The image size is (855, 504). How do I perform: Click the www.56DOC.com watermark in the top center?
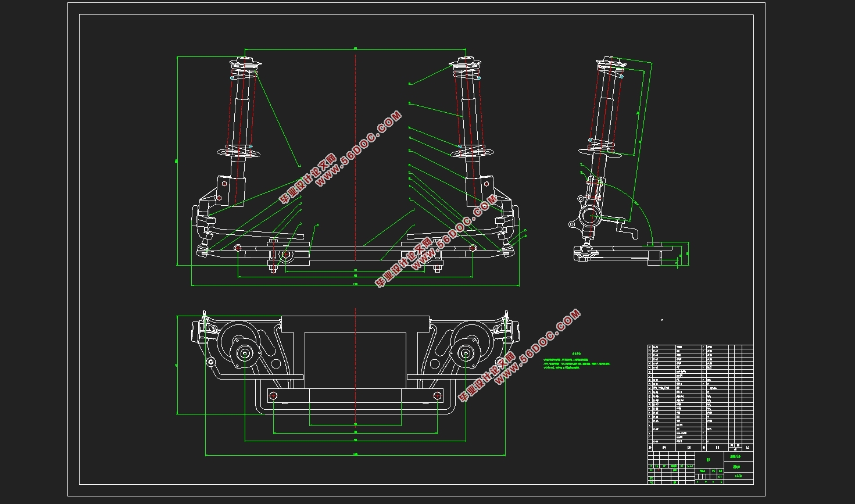tap(359, 149)
